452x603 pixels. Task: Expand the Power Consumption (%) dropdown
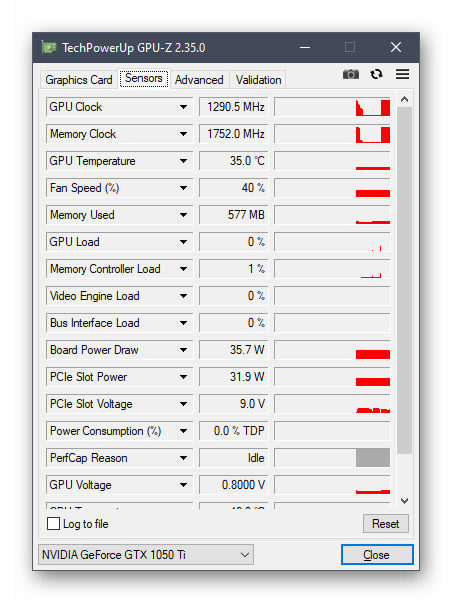[183, 431]
